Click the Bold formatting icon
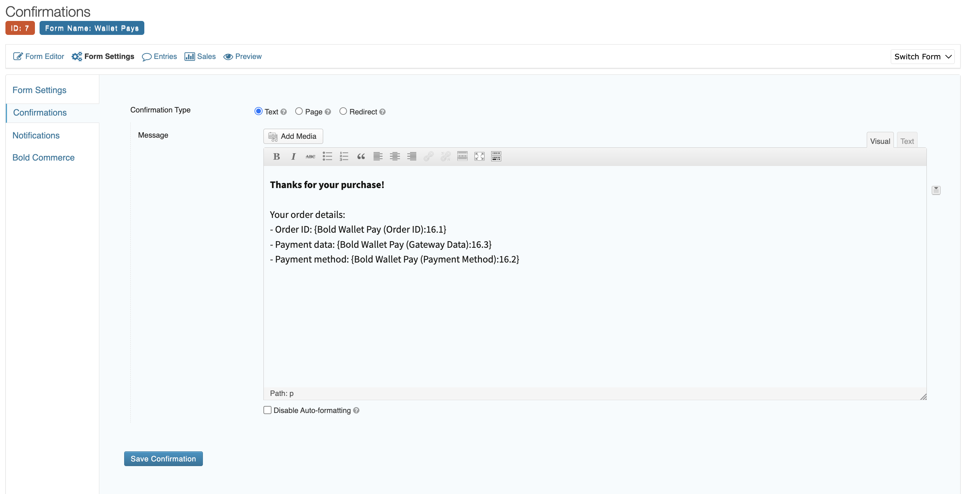This screenshot has width=980, height=494. (276, 155)
